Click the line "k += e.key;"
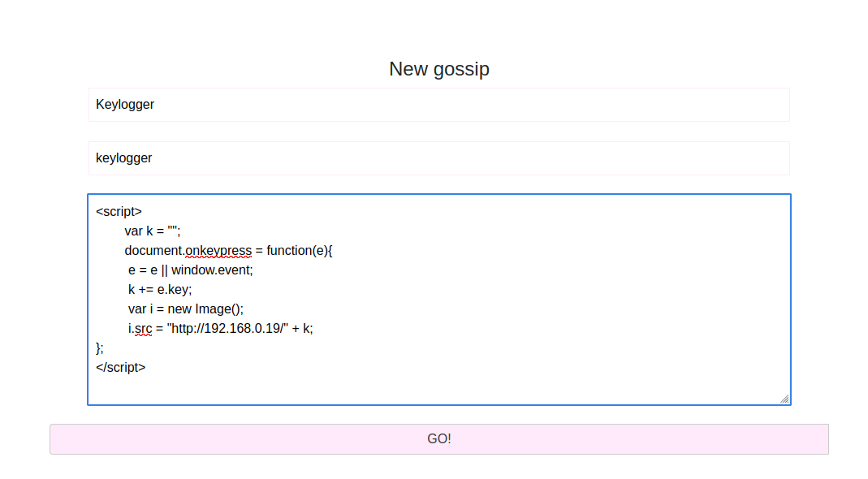Image resolution: width=868 pixels, height=479 pixels. pyautogui.click(x=160, y=290)
